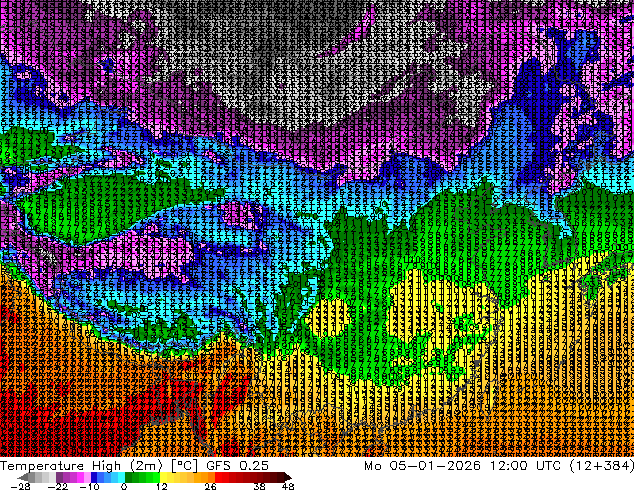The height and width of the screenshot is (490, 634).
Task: Click the "12:00 UTC" time text
Action: [525, 466]
